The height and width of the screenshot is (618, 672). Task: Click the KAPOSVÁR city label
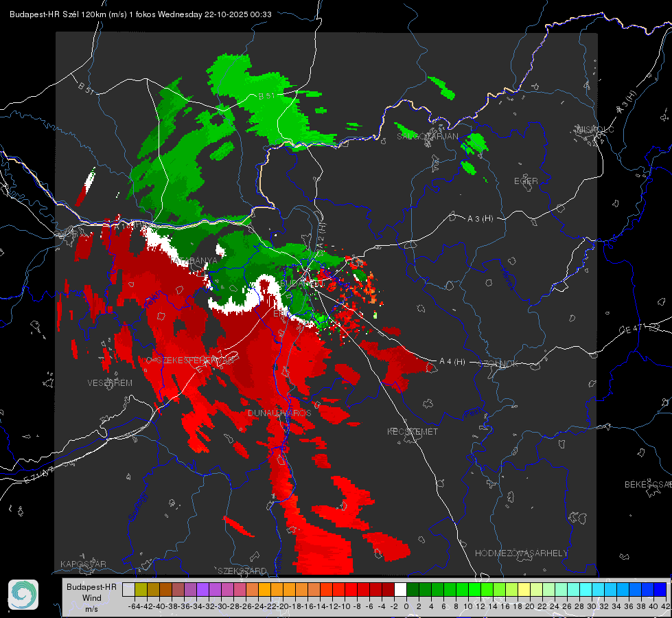click(x=83, y=564)
